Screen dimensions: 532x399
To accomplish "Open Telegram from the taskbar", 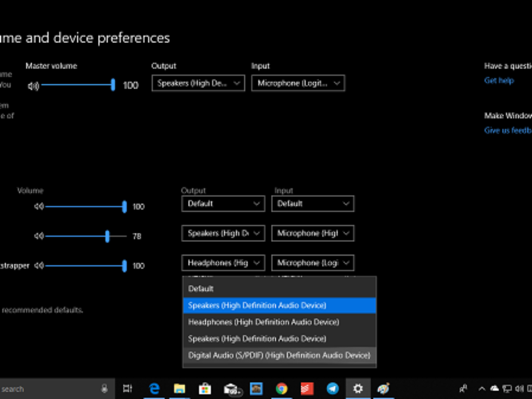I will [332, 389].
